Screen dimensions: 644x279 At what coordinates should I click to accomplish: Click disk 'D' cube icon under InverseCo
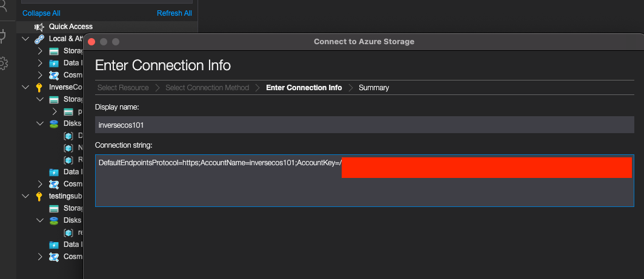[68, 136]
